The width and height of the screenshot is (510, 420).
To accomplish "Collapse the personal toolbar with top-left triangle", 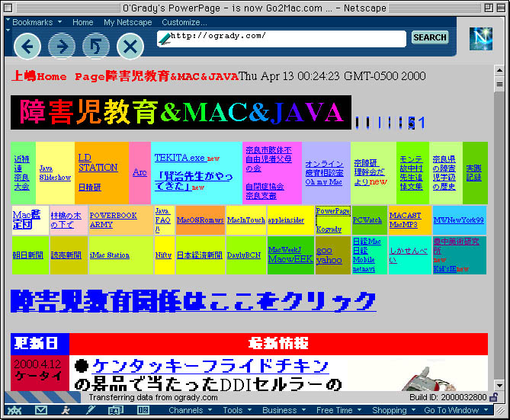I will [x=8, y=21].
